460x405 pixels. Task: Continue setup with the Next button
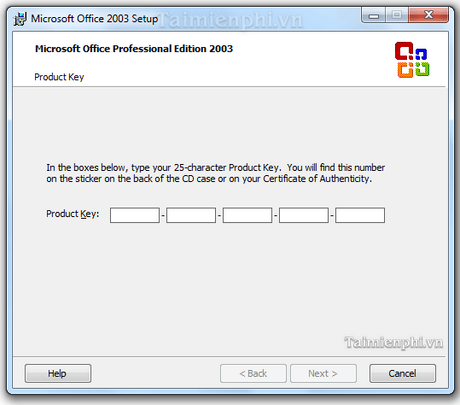(x=323, y=373)
